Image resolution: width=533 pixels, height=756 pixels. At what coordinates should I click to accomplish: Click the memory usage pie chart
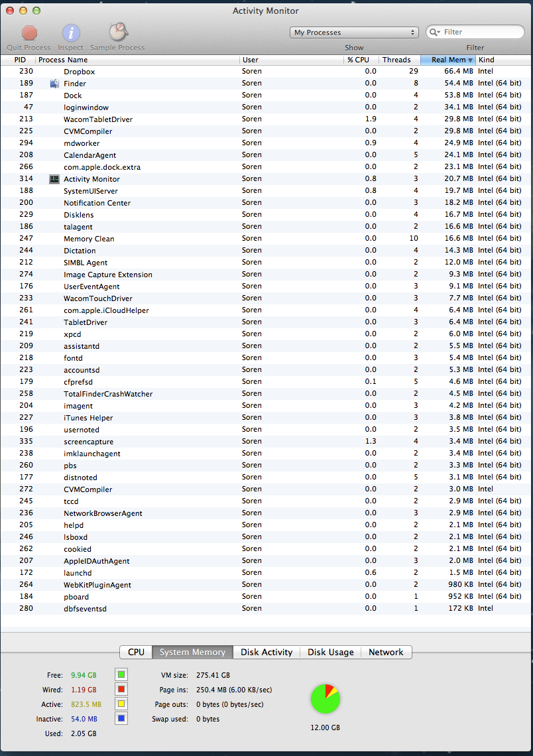(x=326, y=698)
